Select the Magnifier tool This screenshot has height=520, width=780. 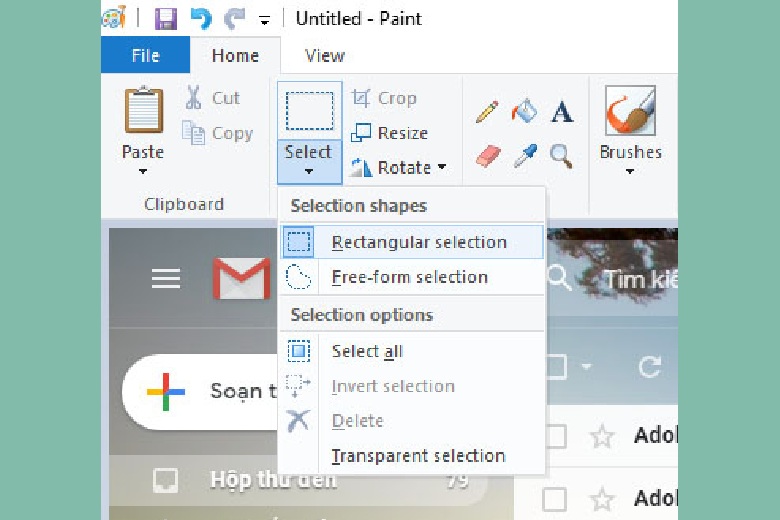point(562,156)
